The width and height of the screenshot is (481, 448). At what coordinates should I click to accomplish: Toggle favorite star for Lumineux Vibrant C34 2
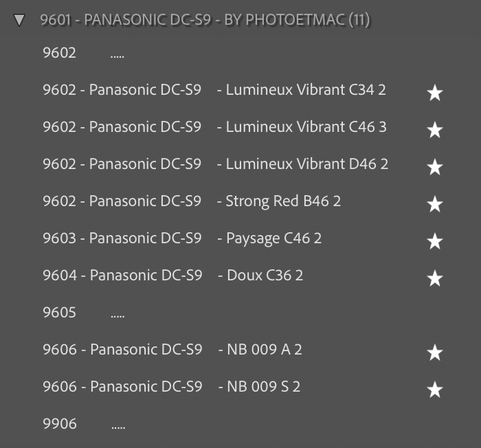[x=434, y=93]
